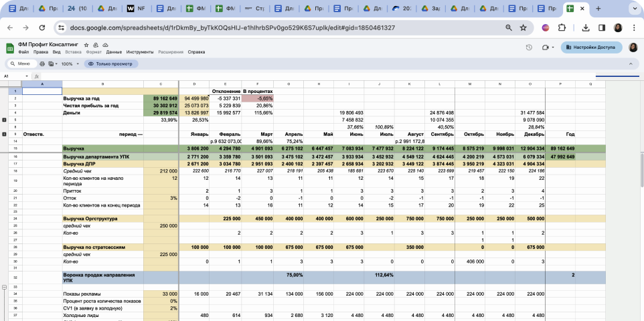
Task: Expand the row group at row 5
Action: pos(5,120)
